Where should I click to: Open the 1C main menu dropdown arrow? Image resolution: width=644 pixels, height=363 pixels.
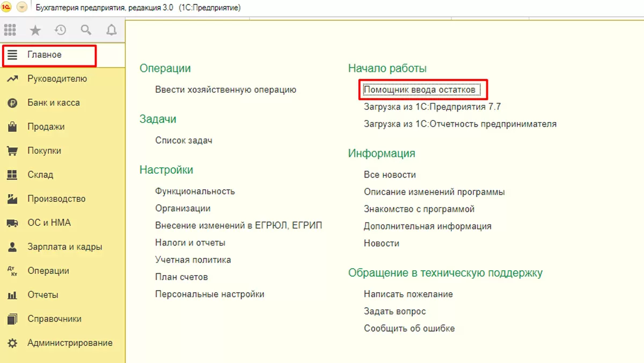tap(22, 8)
